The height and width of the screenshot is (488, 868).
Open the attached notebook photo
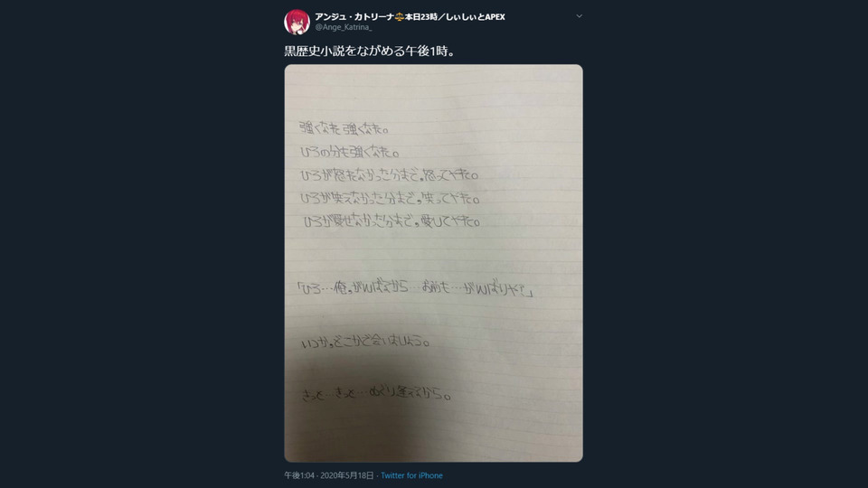click(x=433, y=263)
